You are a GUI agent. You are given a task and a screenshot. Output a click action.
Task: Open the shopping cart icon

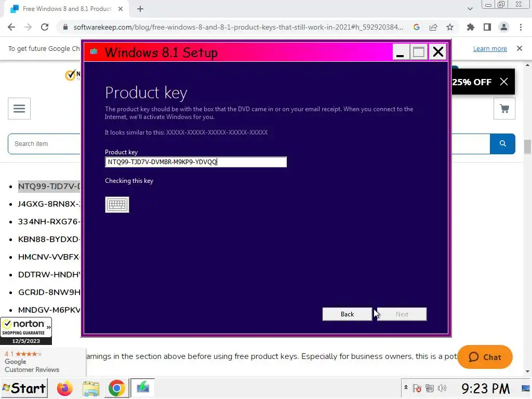(504, 109)
